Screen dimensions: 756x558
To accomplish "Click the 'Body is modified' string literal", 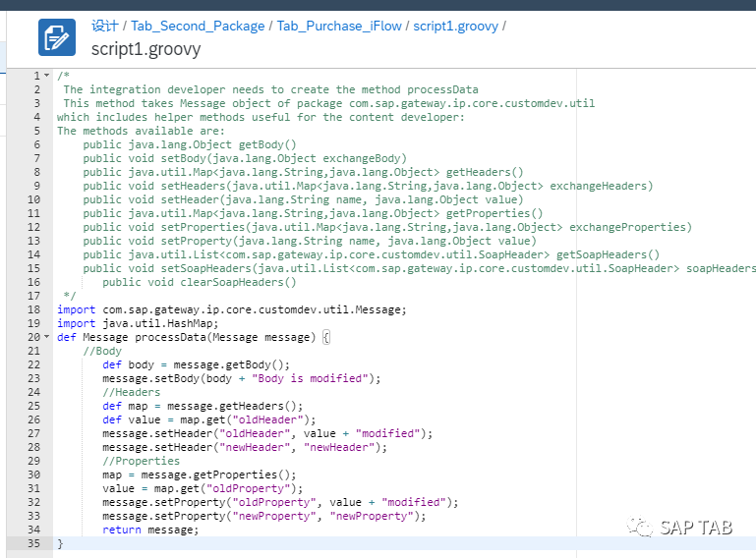I will pos(310,378).
